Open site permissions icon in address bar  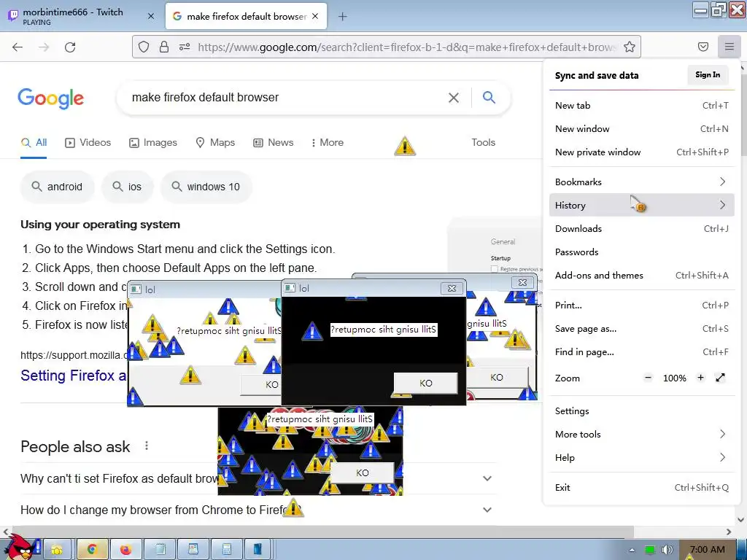pos(185,47)
